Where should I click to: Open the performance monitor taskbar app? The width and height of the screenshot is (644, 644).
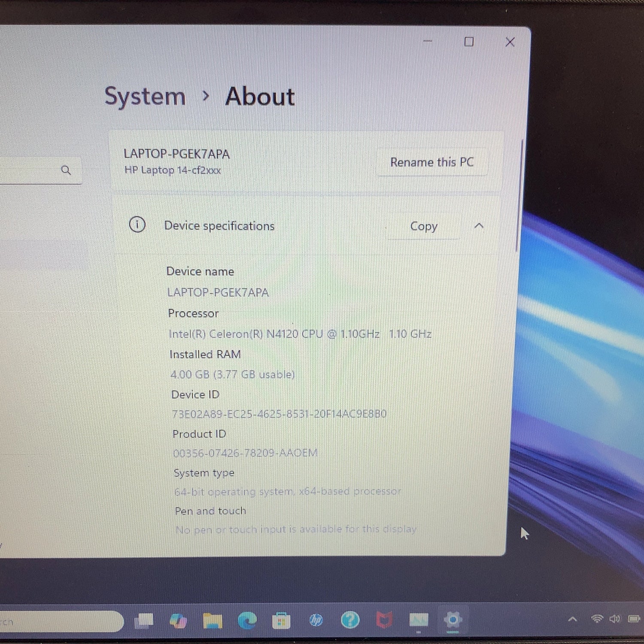click(418, 620)
